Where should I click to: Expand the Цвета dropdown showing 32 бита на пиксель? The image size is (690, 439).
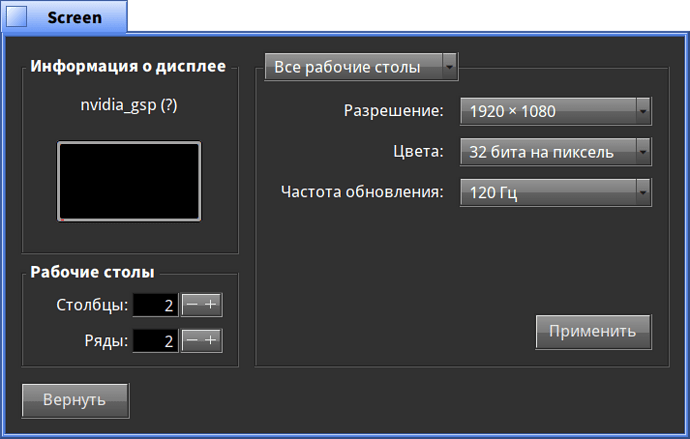click(555, 152)
